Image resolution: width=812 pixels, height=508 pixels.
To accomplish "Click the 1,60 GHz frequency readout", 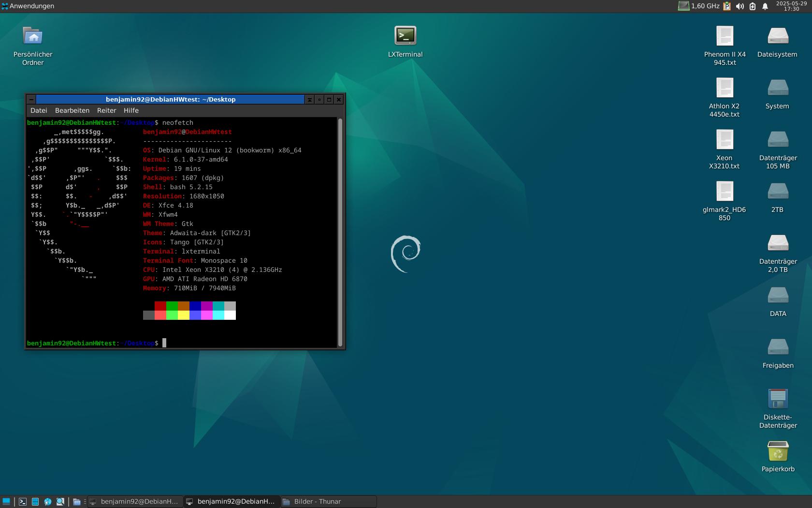I will pyautogui.click(x=705, y=6).
